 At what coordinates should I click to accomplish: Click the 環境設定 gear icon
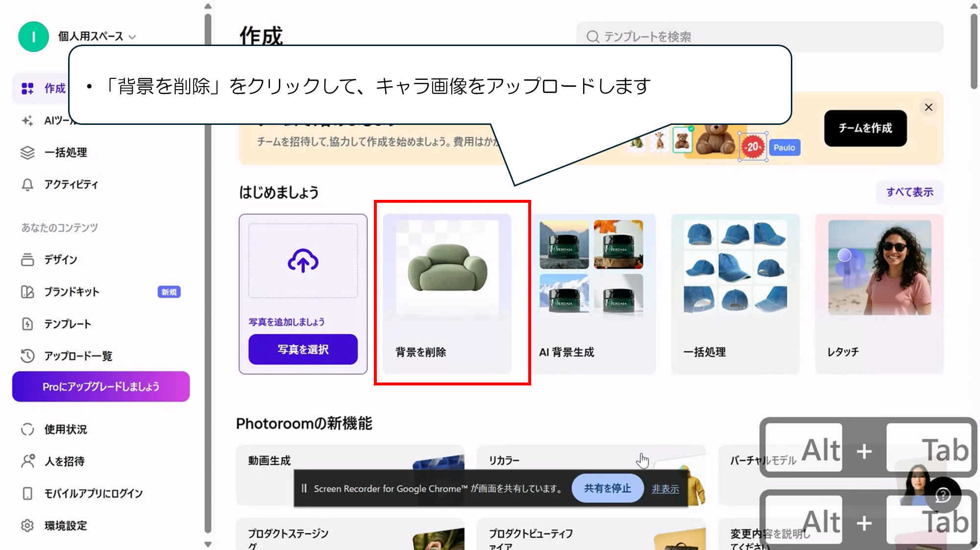pyautogui.click(x=27, y=526)
